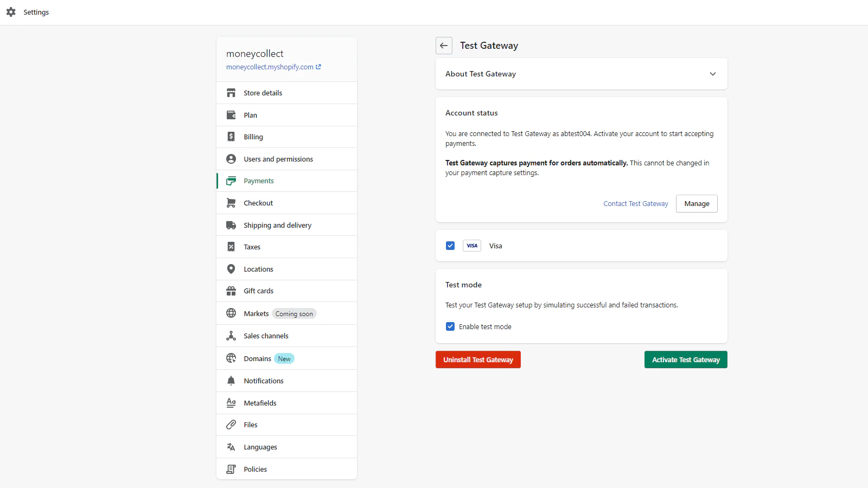
Task: Open Plan settings
Action: coord(286,115)
